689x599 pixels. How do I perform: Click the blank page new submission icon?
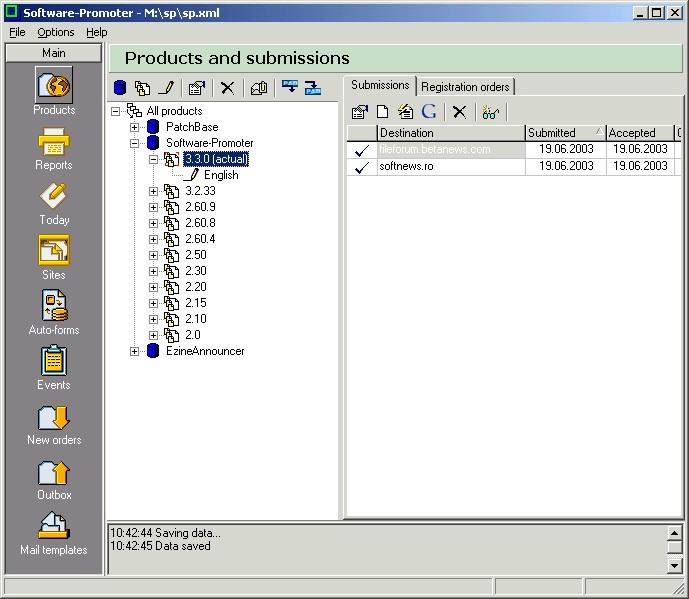(383, 112)
